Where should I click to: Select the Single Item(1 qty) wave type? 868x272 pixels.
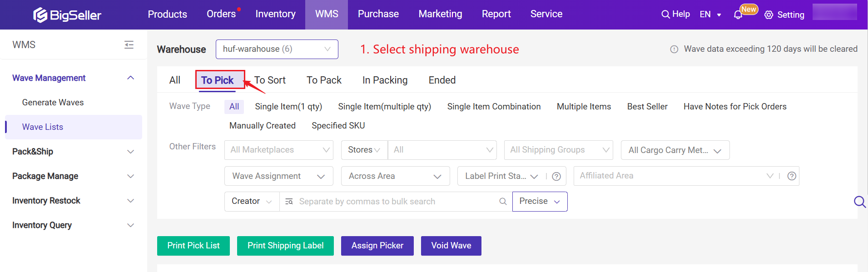[x=288, y=107]
